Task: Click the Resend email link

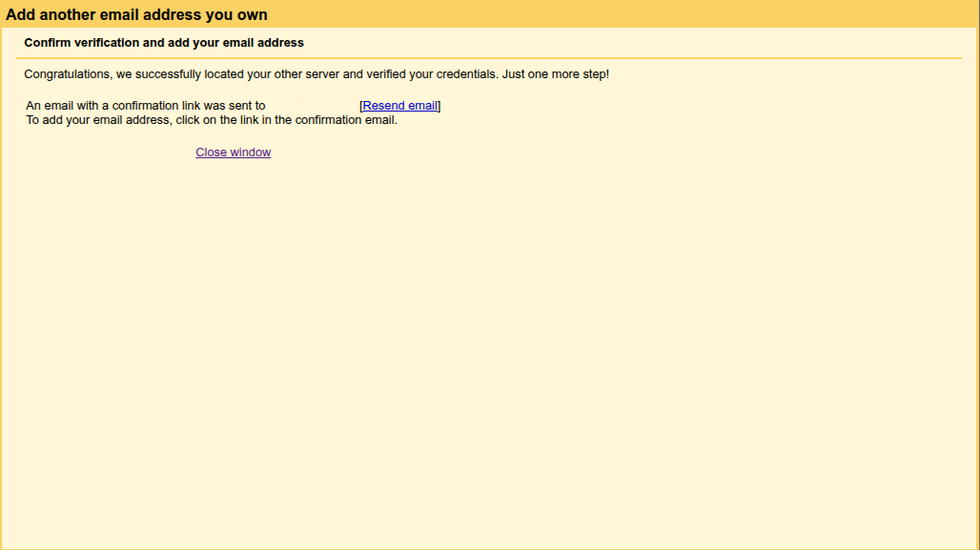Action: [x=399, y=106]
